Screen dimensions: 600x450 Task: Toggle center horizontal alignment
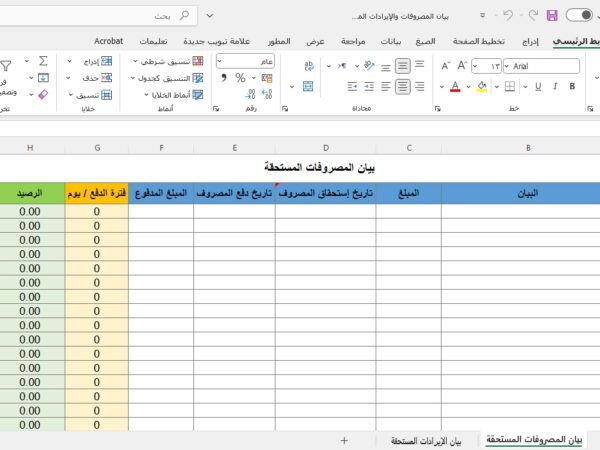pos(403,86)
